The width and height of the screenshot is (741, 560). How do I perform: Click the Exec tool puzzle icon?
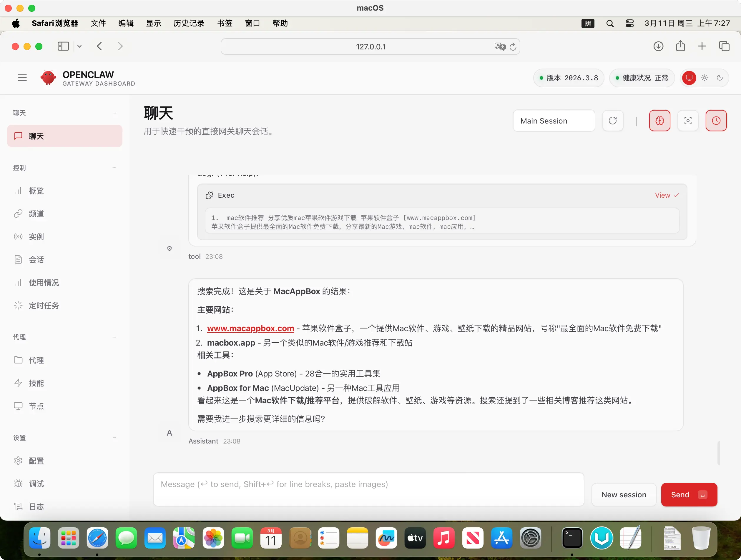(x=209, y=195)
